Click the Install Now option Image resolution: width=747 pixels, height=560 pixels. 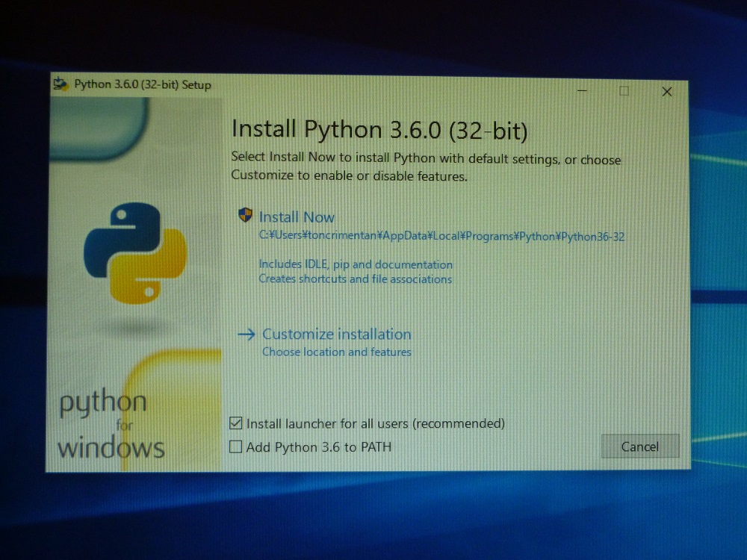(297, 217)
